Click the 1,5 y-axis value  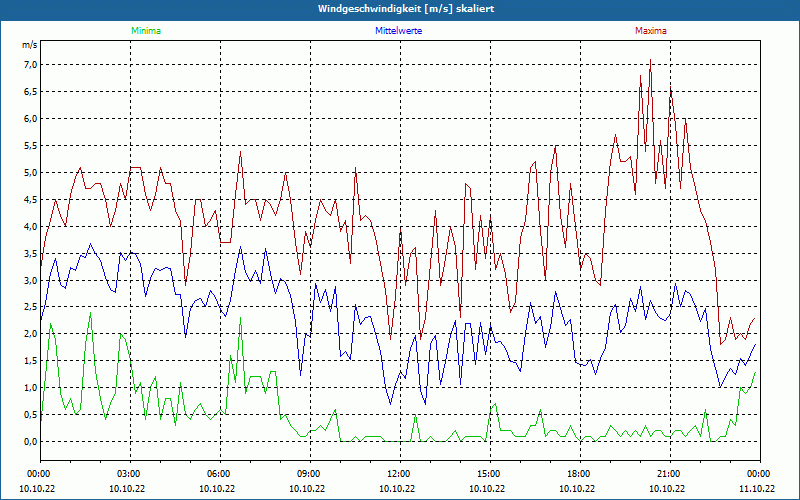point(31,361)
